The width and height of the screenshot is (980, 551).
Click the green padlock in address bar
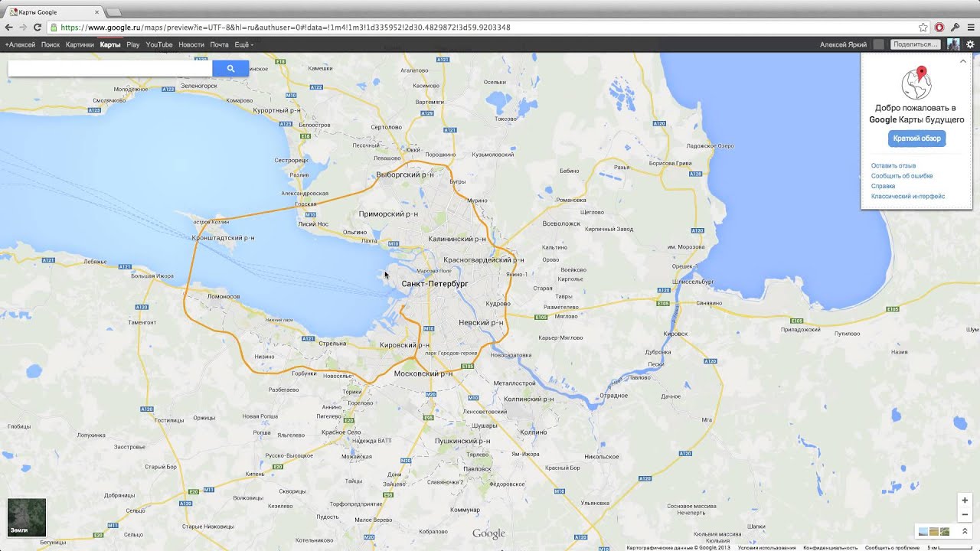click(53, 28)
